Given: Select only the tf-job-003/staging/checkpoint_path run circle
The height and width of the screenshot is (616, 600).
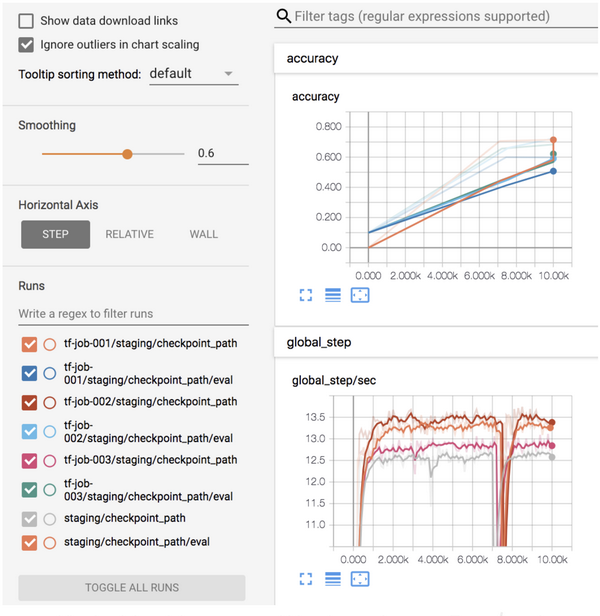Looking at the screenshot, I should click(x=50, y=460).
